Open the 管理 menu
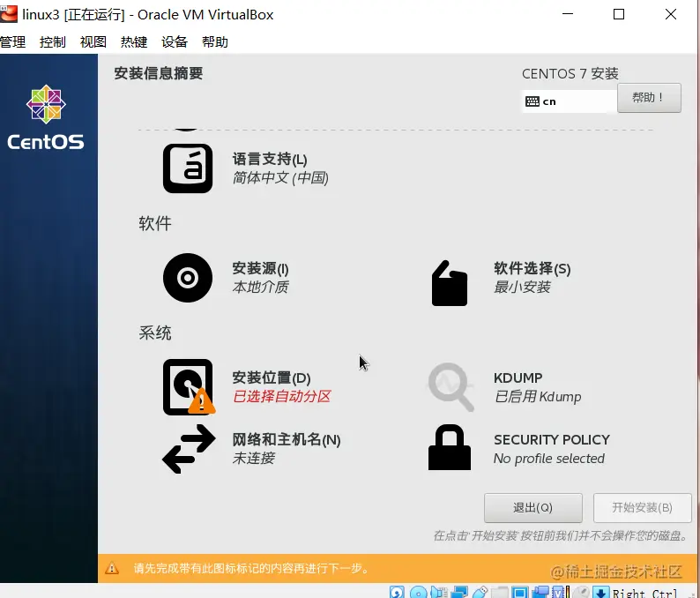Image resolution: width=700 pixels, height=598 pixels. (13, 42)
